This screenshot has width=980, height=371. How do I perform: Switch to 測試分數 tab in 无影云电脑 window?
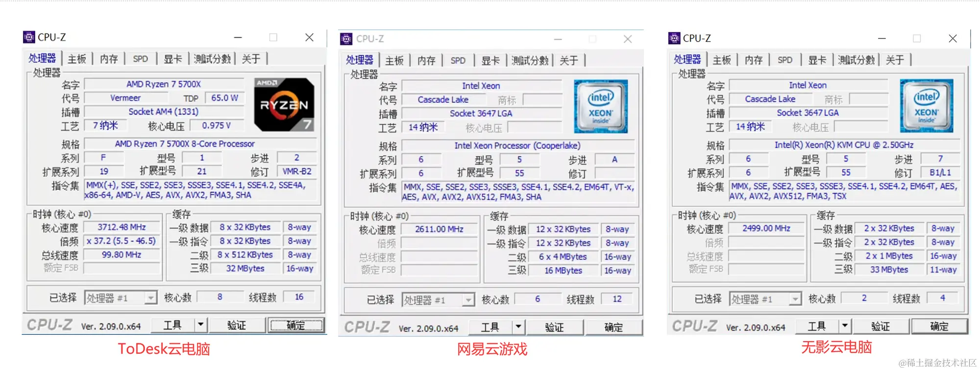point(856,60)
